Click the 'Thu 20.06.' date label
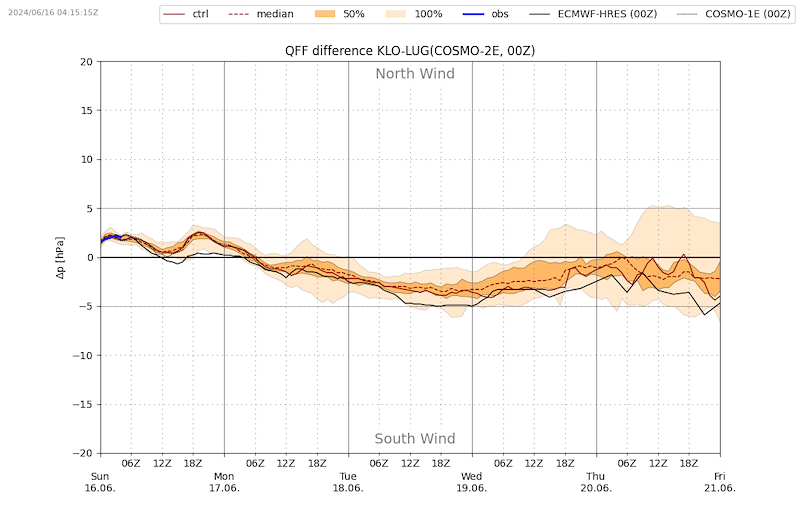This screenshot has width=800, height=509. 595,482
